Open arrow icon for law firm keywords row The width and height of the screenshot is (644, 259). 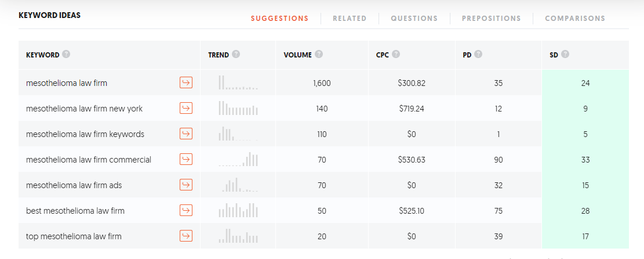185,134
